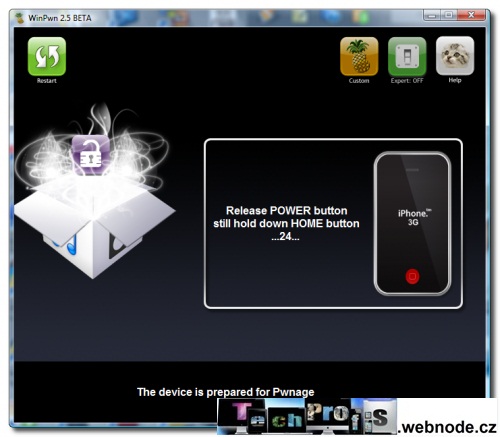Click the Help label text
This screenshot has height=437, width=500.
455,80
